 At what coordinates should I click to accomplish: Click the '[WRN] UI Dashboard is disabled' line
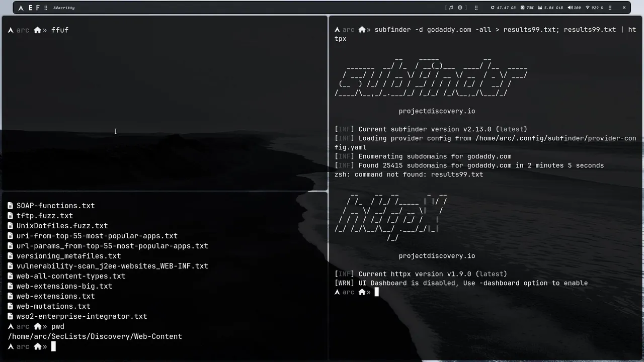point(461,283)
